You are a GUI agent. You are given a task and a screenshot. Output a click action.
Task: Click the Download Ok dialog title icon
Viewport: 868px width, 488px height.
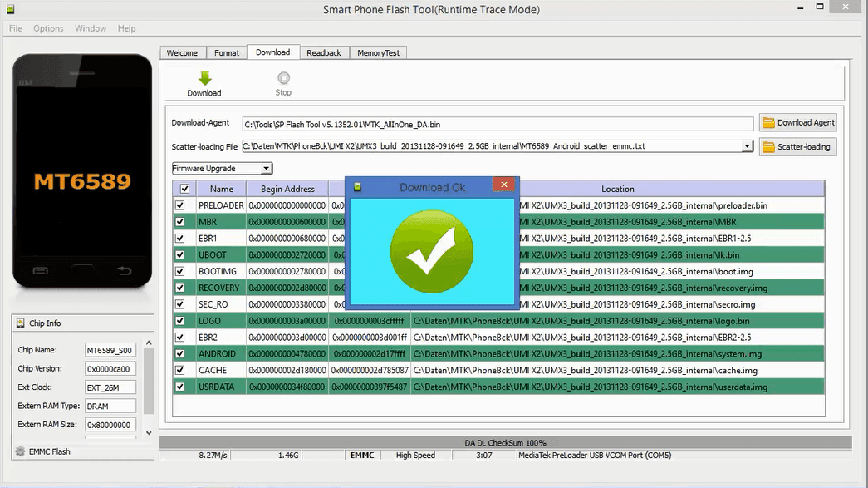[358, 187]
